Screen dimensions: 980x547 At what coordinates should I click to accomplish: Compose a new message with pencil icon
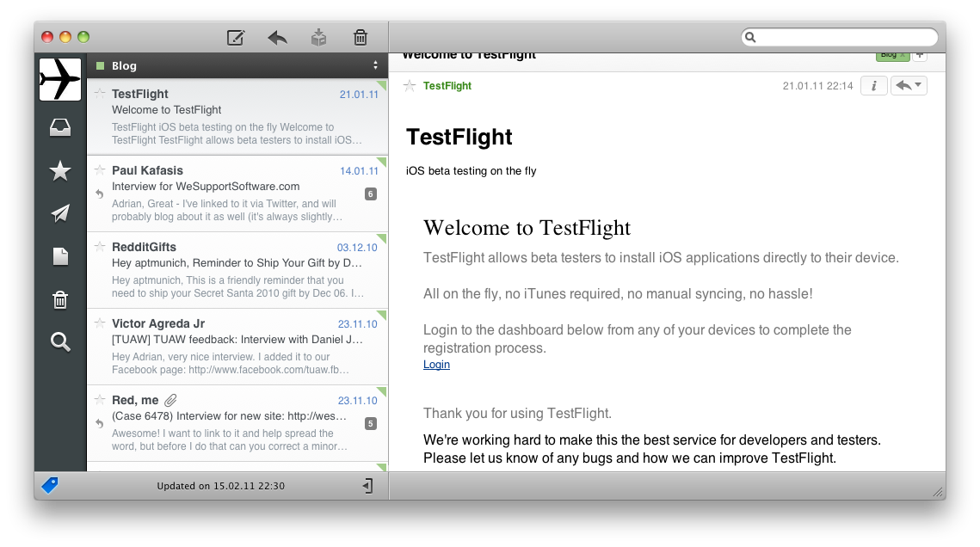click(x=236, y=38)
